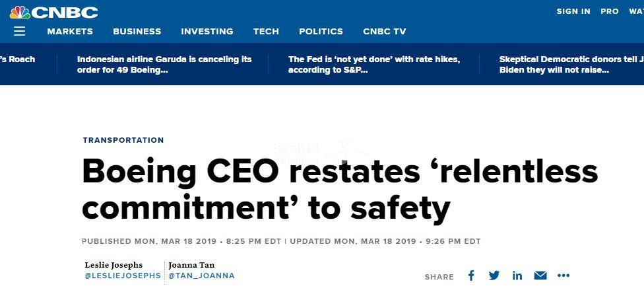Share article on Facebook
Viewport: 644px width, 304px height.
(471, 276)
